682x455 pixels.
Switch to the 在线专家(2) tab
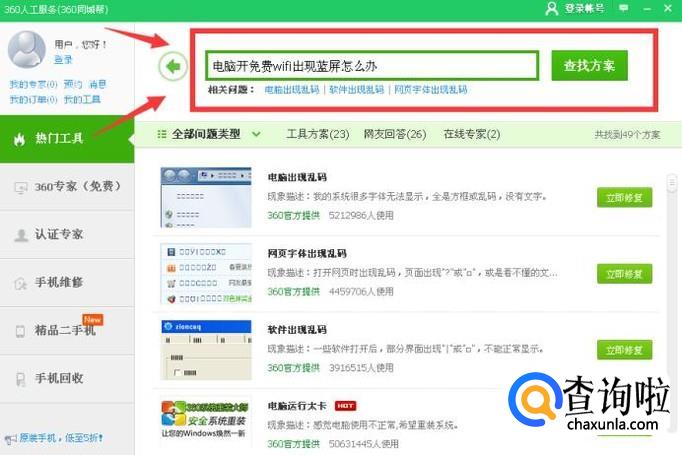coord(472,134)
